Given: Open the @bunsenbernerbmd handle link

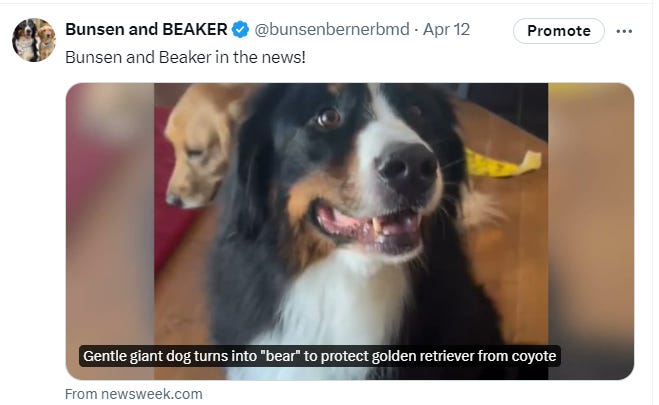Looking at the screenshot, I should [x=332, y=29].
